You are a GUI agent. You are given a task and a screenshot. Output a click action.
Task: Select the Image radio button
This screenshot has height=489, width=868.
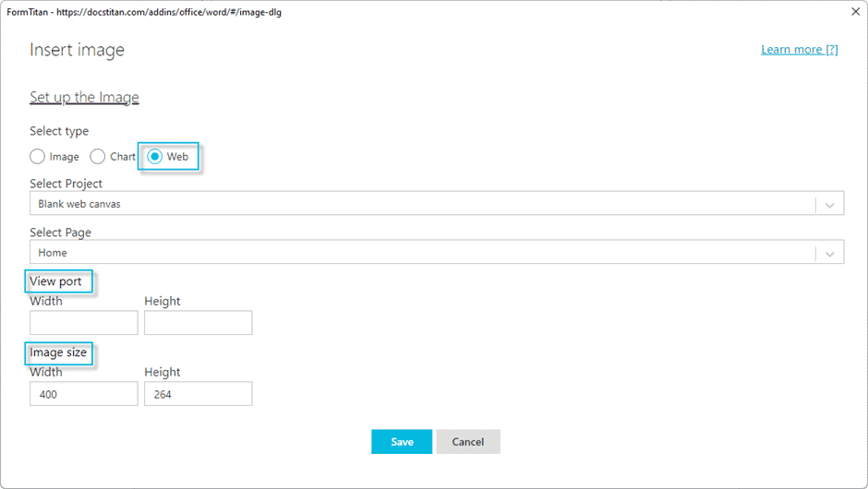click(37, 157)
